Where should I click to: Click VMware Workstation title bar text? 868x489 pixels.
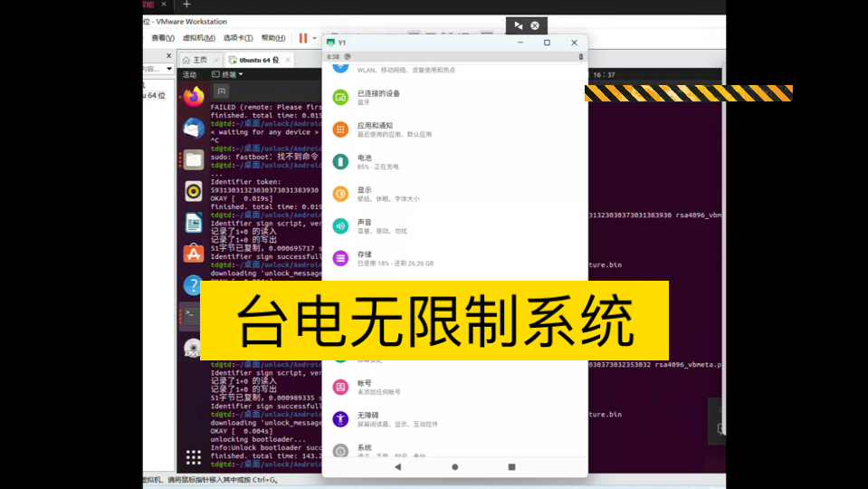[192, 22]
